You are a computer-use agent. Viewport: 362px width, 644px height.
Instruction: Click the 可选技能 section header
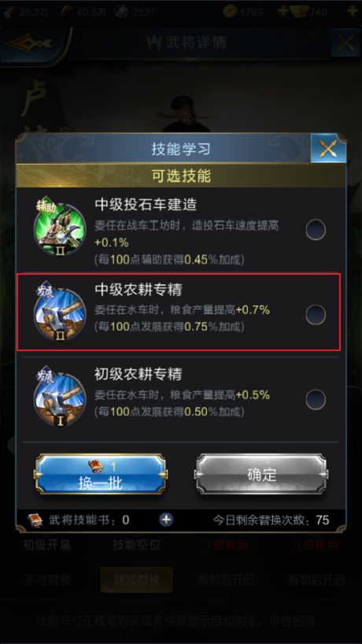pos(181,176)
